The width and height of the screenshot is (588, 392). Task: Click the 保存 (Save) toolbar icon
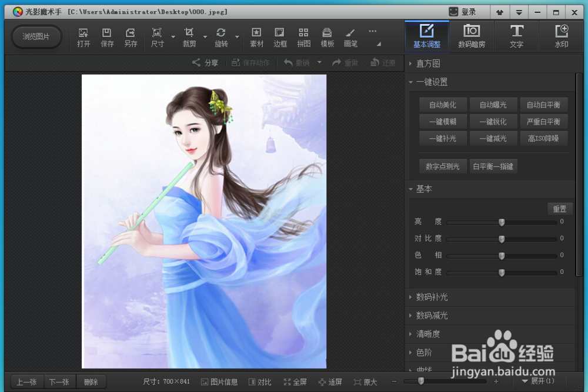tap(107, 38)
